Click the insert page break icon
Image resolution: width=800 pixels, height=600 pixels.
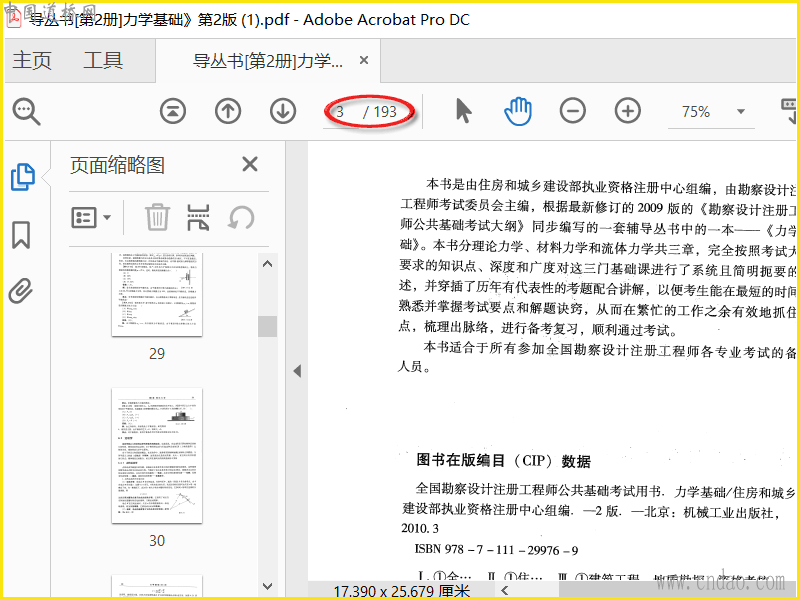[198, 217]
